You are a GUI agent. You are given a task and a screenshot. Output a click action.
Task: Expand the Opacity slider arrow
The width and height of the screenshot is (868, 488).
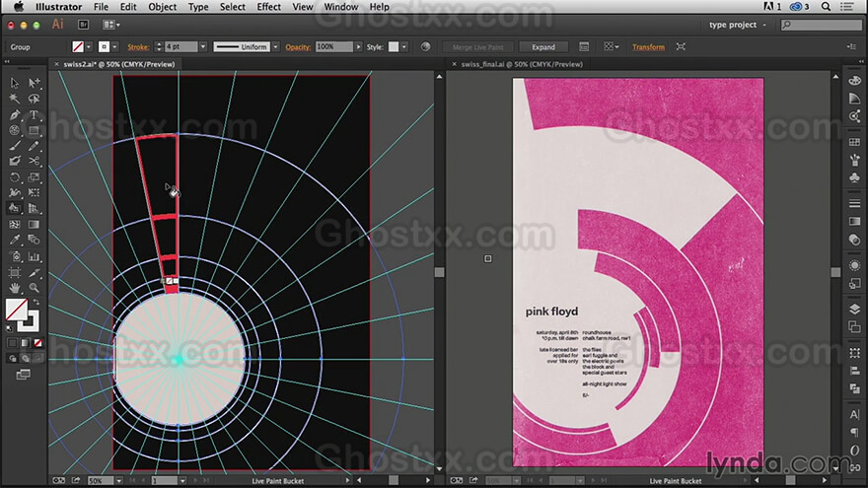coord(358,47)
